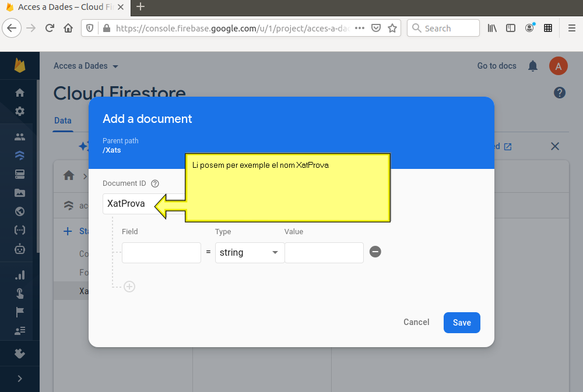Click the Firestore root home breadcrumb icon
The width and height of the screenshot is (583, 392).
pos(69,175)
